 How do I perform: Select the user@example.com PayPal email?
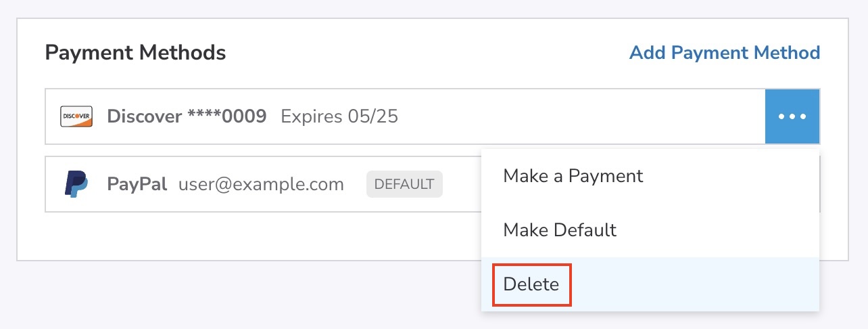(261, 184)
